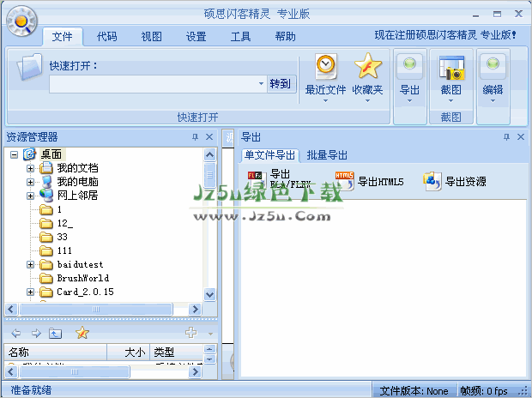Viewport: 532px width, 398px height.
Task: Open dropdown arrow next to the plus icon
Action: 210,334
